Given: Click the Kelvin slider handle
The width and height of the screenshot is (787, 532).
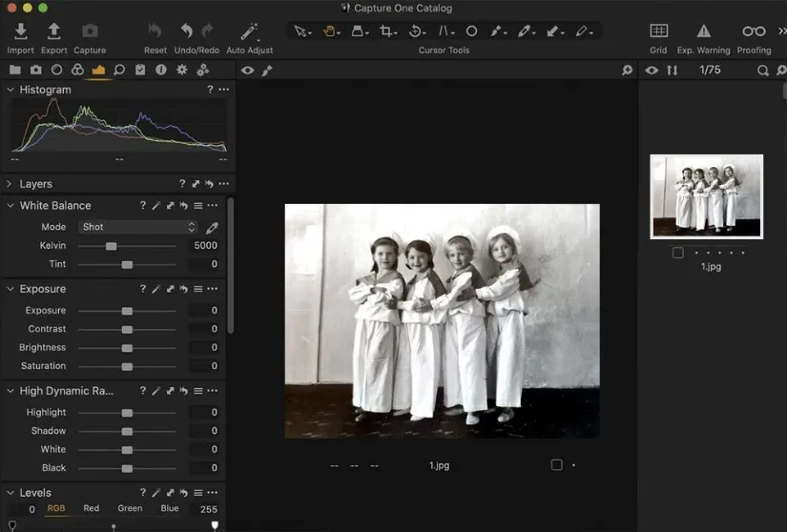Looking at the screenshot, I should coord(111,246).
